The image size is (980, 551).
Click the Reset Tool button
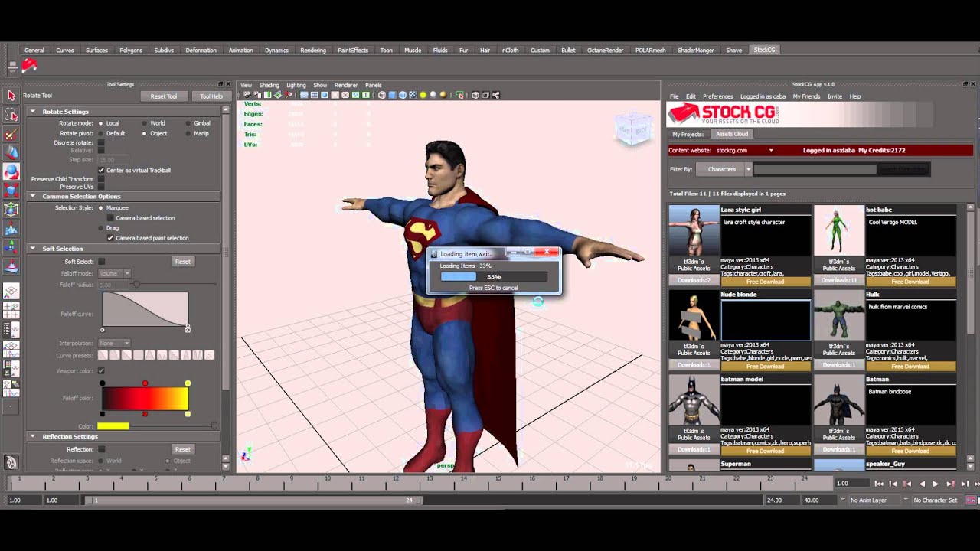click(163, 96)
